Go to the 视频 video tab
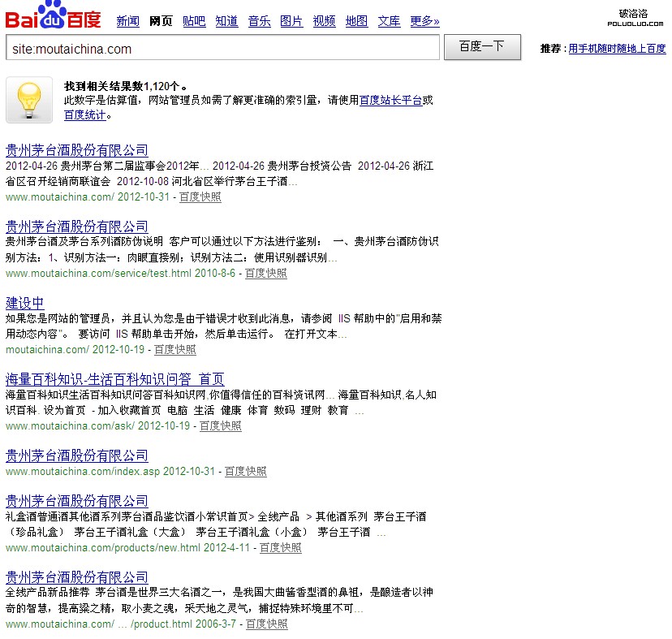672x639 pixels. click(324, 21)
